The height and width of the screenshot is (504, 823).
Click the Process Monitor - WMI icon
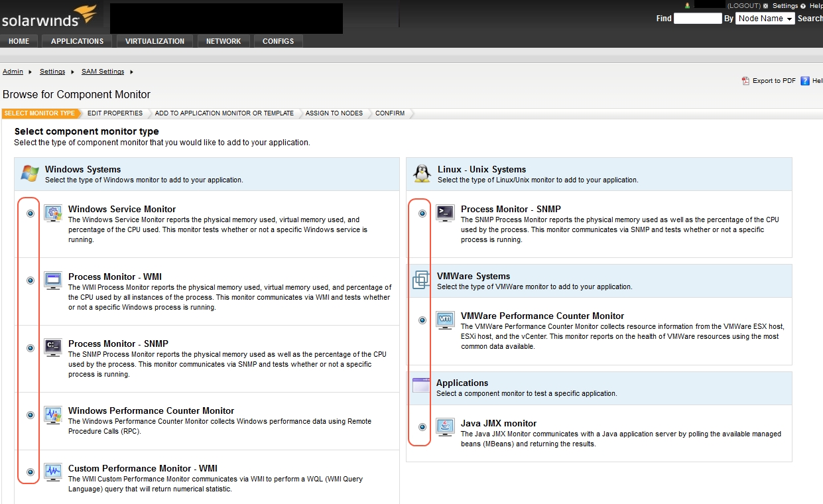(x=53, y=281)
